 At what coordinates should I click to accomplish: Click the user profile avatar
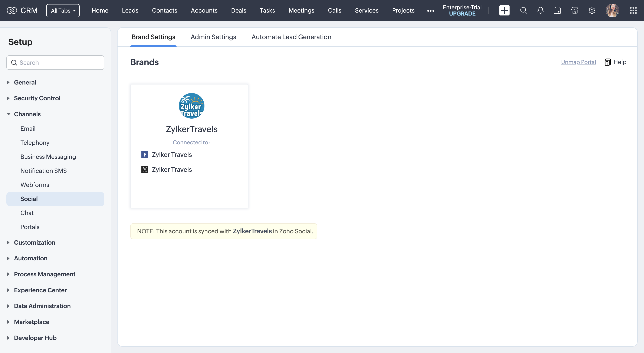click(612, 10)
